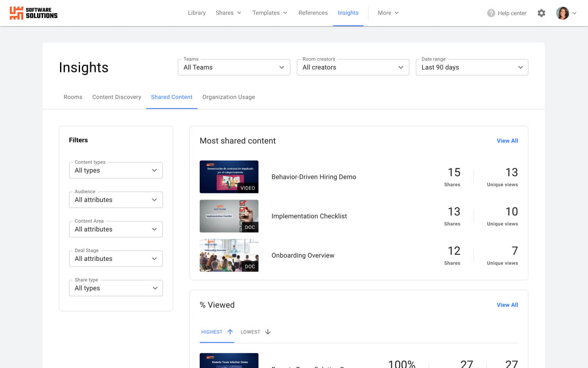588x368 pixels.
Task: Click the 100% viewed value for Remote Team Solution Demo
Action: click(x=402, y=363)
